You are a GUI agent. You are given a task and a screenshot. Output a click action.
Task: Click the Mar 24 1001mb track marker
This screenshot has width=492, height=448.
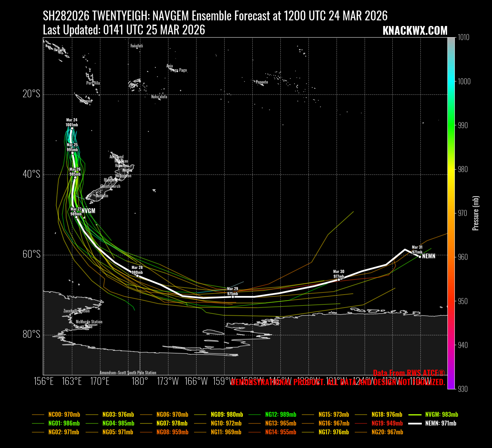pyautogui.click(x=72, y=129)
